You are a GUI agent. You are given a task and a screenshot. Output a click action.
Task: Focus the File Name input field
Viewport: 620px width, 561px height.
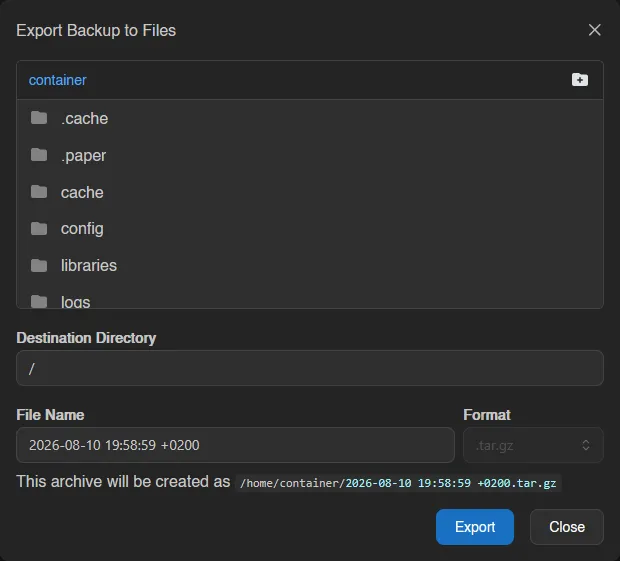pyautogui.click(x=235, y=445)
